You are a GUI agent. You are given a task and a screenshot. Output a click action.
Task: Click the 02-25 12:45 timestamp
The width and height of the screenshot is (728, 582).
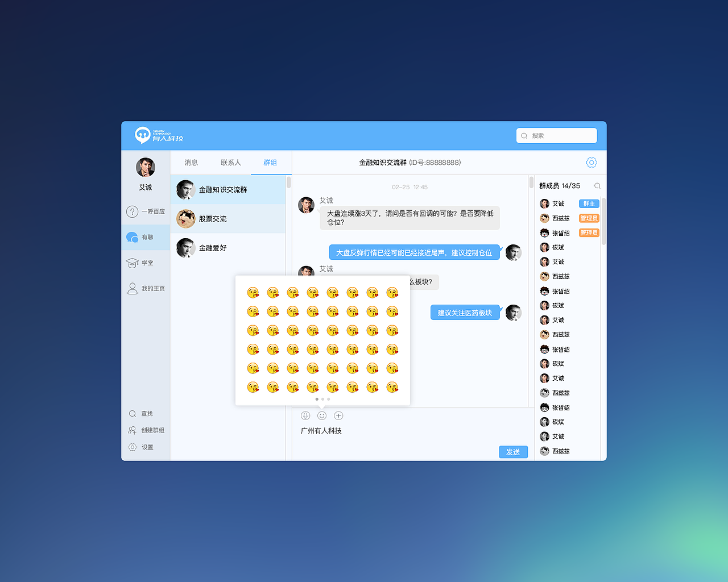tap(410, 187)
